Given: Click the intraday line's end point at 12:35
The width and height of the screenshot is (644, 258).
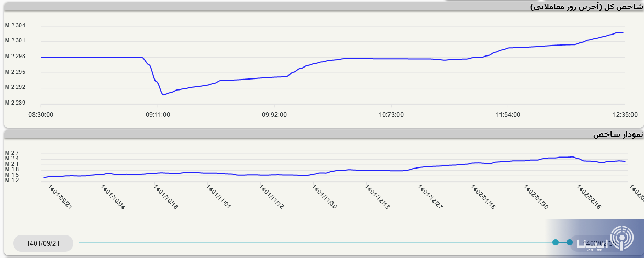Looking at the screenshot, I should 623,32.
